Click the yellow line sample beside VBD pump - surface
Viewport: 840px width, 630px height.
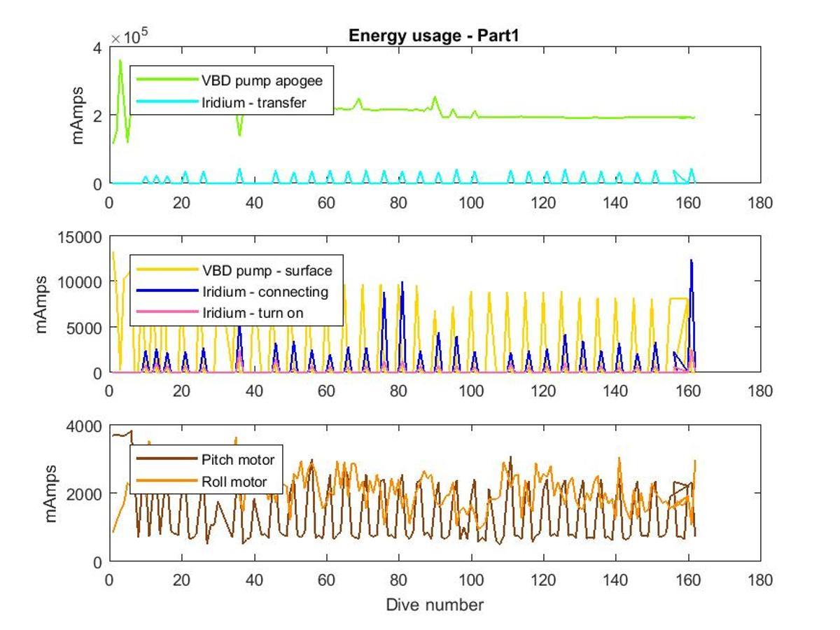click(x=166, y=270)
